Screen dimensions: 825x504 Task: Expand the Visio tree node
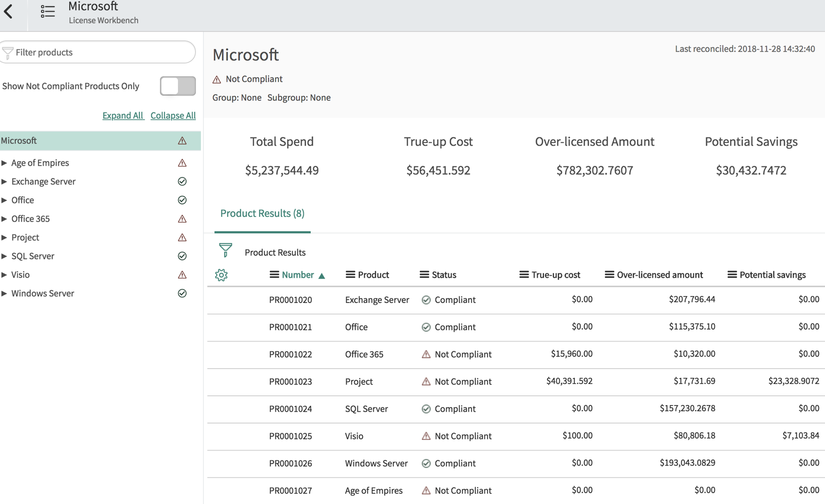point(4,275)
